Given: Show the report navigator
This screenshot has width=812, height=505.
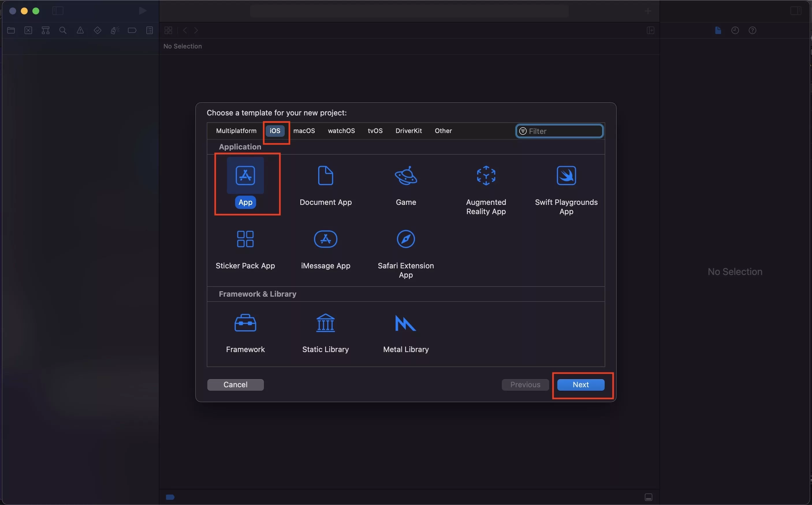Looking at the screenshot, I should click(x=150, y=30).
